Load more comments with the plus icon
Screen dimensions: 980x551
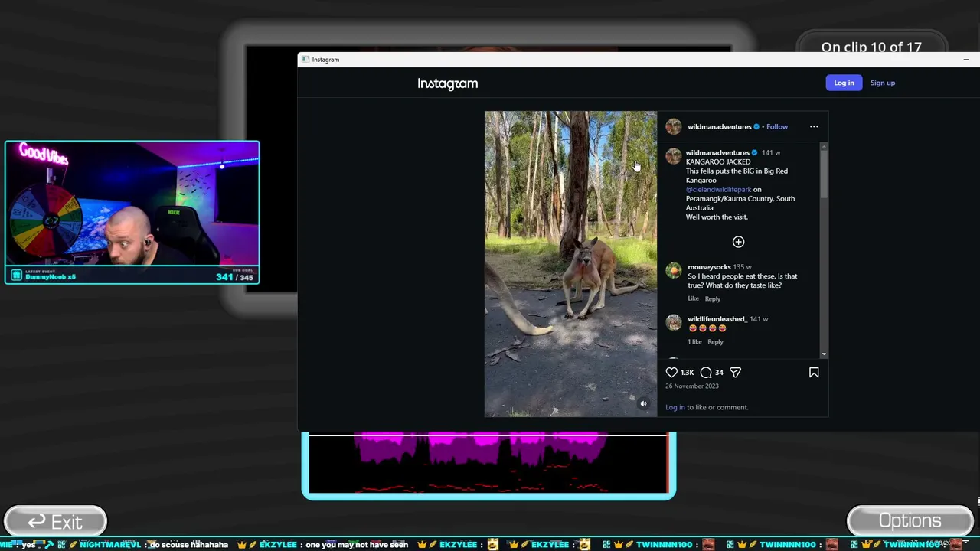pyautogui.click(x=738, y=242)
